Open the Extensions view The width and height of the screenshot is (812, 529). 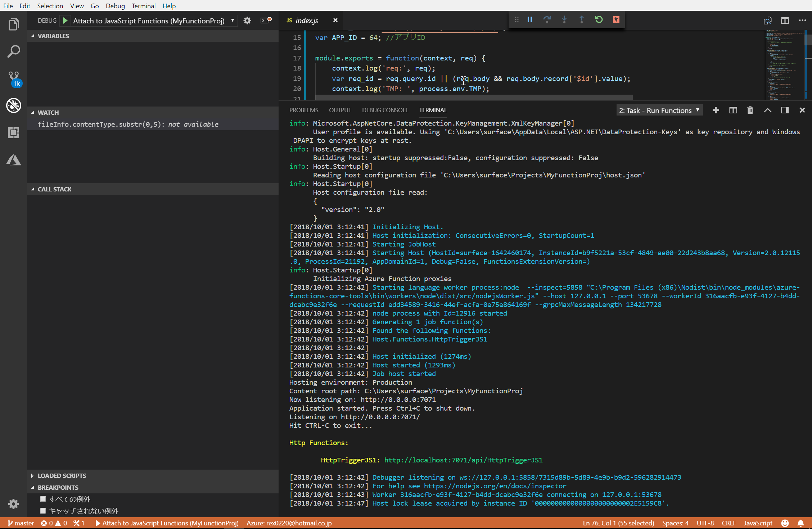(x=14, y=132)
